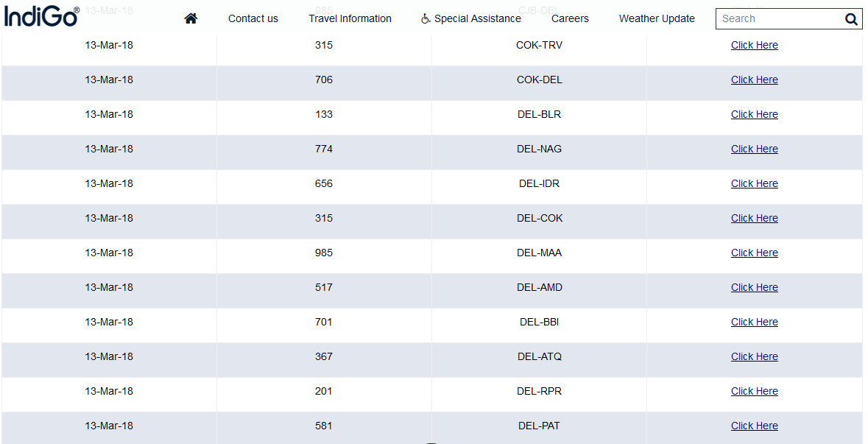This screenshot has height=444, width=868.
Task: Click Here link for DEL-BBI flight
Action: point(754,322)
